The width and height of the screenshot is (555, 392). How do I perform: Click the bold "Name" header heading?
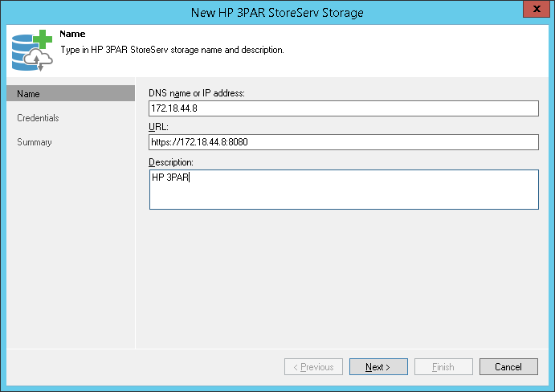tap(72, 35)
